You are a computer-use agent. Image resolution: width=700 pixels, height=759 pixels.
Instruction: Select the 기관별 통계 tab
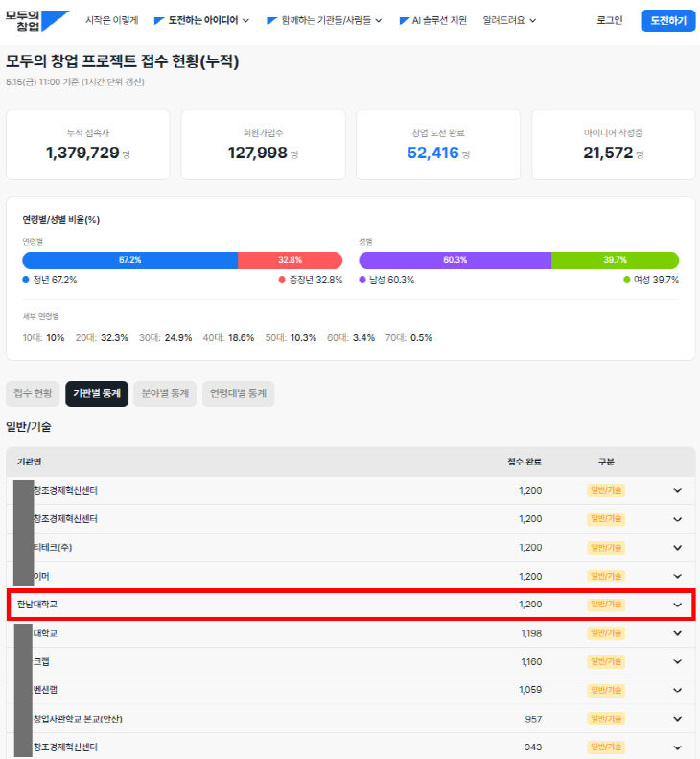pyautogui.click(x=97, y=393)
